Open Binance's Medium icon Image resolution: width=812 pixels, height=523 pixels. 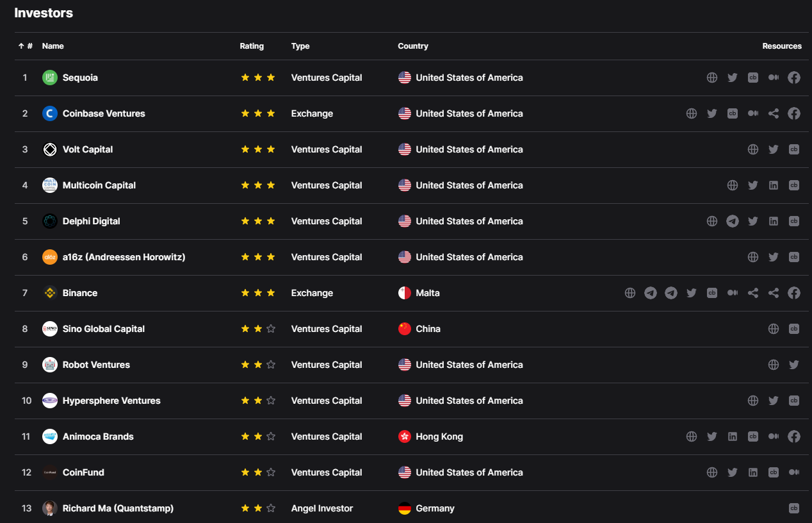click(x=732, y=293)
